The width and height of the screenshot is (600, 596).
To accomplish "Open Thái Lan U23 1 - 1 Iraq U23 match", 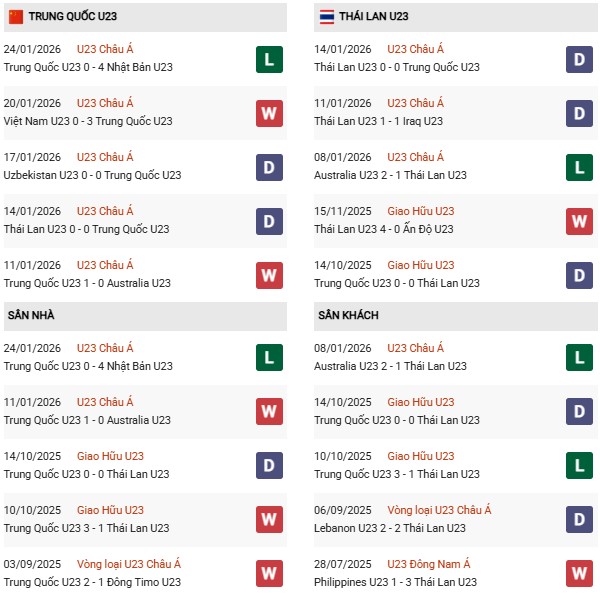I will coord(384,121).
